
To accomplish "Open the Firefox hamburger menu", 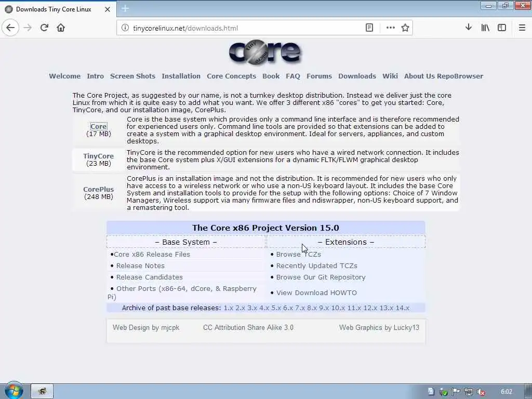I will [x=522, y=28].
